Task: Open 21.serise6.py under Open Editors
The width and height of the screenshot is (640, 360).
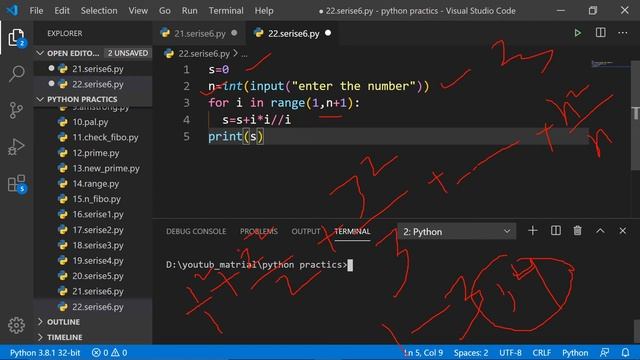Action: [x=93, y=69]
